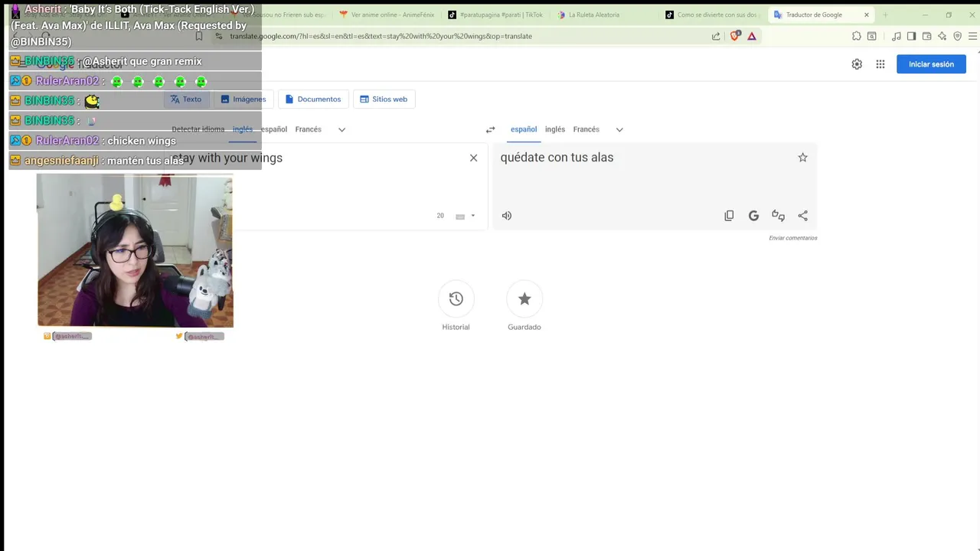This screenshot has height=551, width=980.
Task: Click the Enviar comentarios link
Action: [793, 238]
